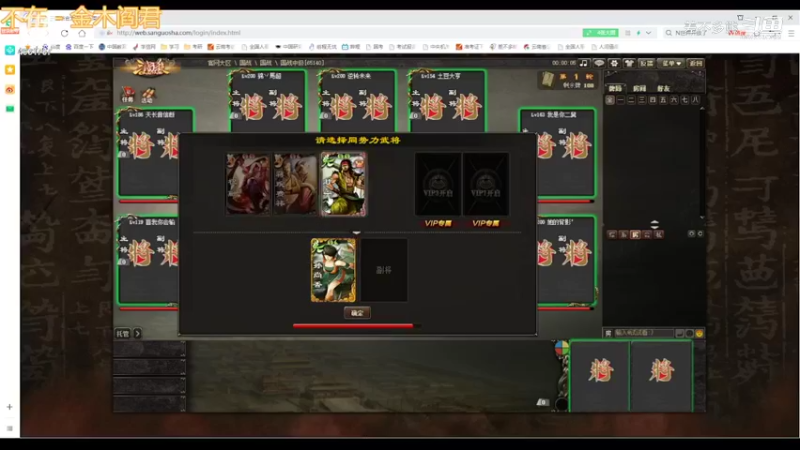This screenshot has height=450, width=800.
Task: Select the second faded general card
Action: (295, 184)
